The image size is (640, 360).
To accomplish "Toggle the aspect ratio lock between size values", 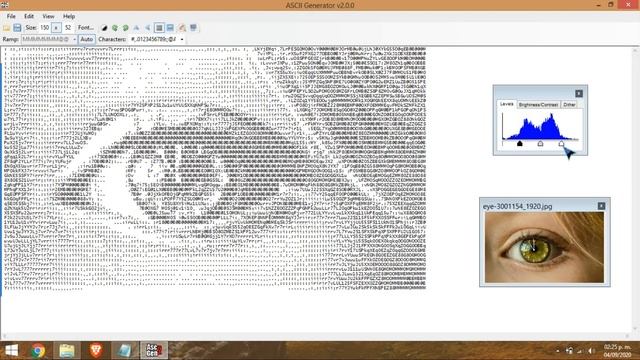I will [x=56, y=28].
